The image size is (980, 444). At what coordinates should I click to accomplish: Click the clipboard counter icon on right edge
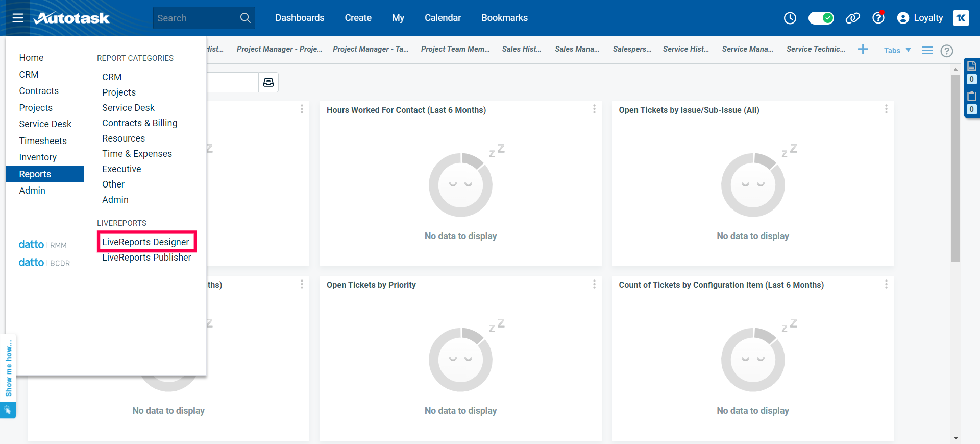click(971, 96)
